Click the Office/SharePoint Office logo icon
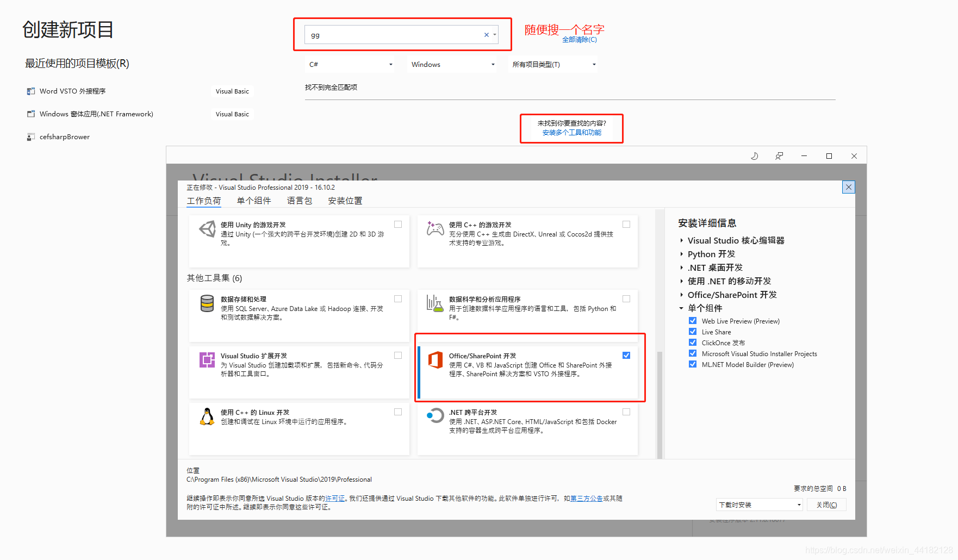The width and height of the screenshot is (958, 560). tap(435, 360)
